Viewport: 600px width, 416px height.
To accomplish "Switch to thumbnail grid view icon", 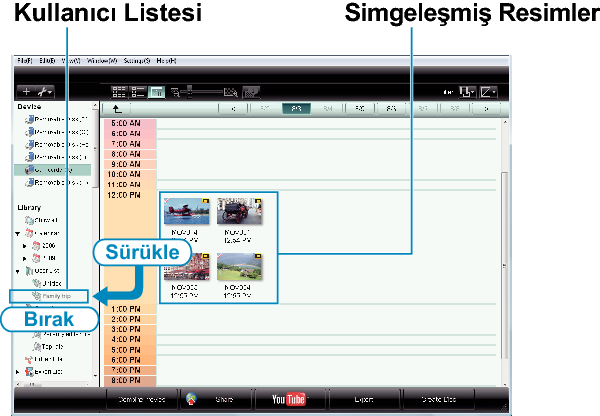I will (x=119, y=92).
